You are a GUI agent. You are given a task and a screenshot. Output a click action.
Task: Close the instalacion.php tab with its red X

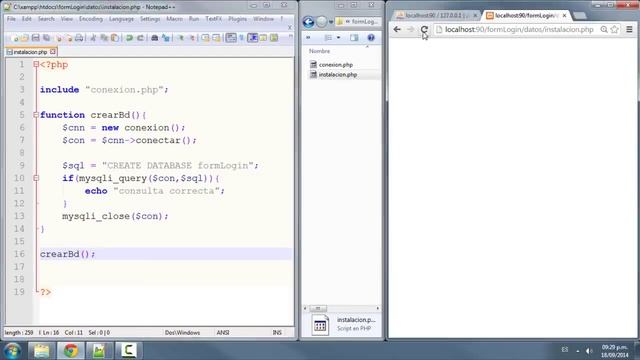(53, 52)
